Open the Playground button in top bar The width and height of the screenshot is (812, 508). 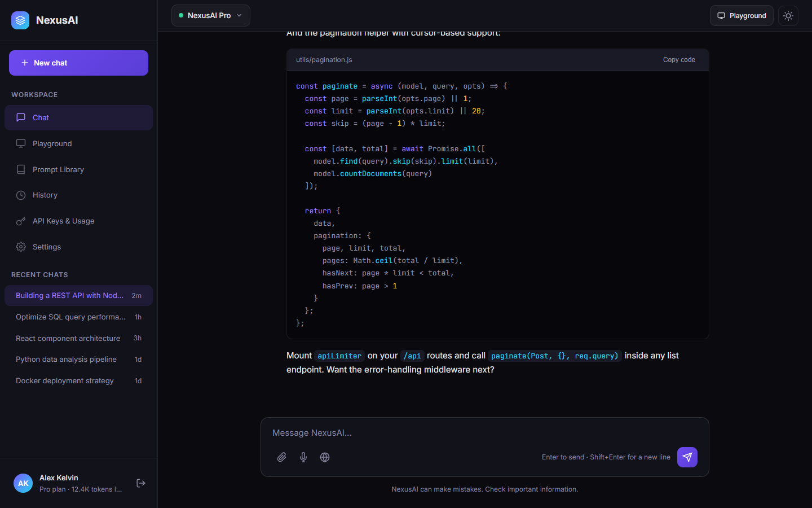[x=742, y=16]
